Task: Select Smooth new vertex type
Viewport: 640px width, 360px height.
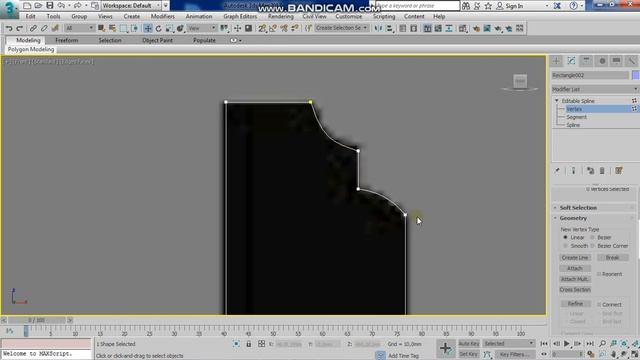Action: pyautogui.click(x=565, y=246)
